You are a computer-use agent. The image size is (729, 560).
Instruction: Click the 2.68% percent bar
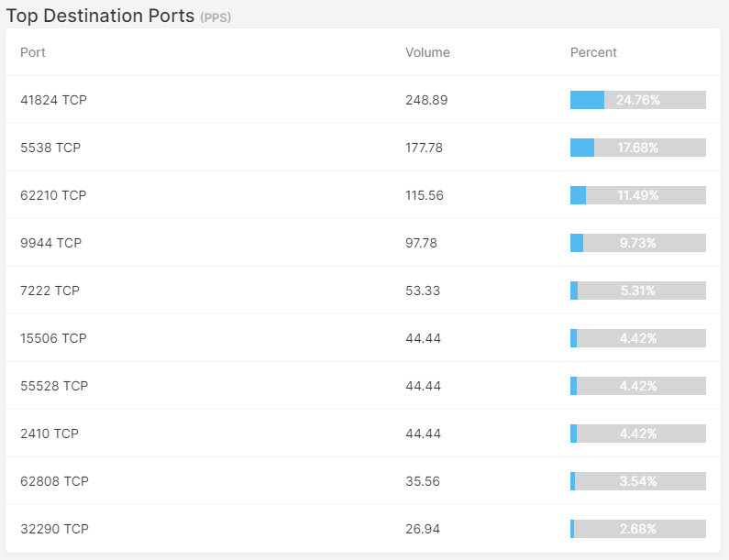pyautogui.click(x=638, y=529)
